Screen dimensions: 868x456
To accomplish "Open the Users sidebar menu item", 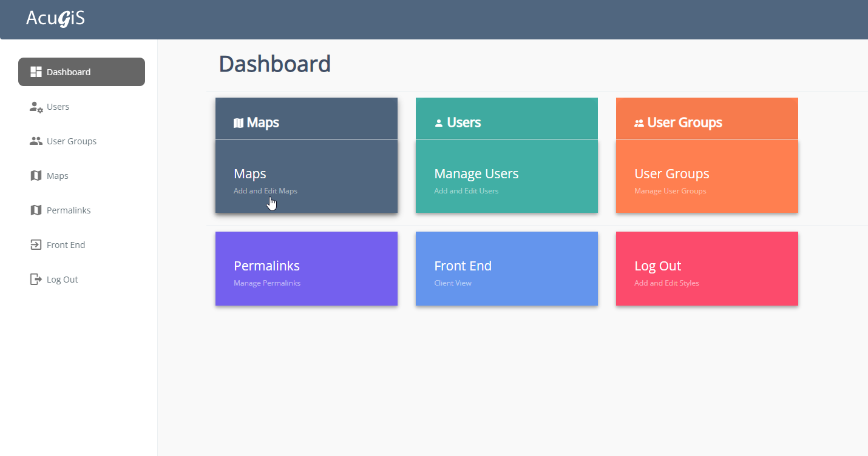I will [58, 107].
